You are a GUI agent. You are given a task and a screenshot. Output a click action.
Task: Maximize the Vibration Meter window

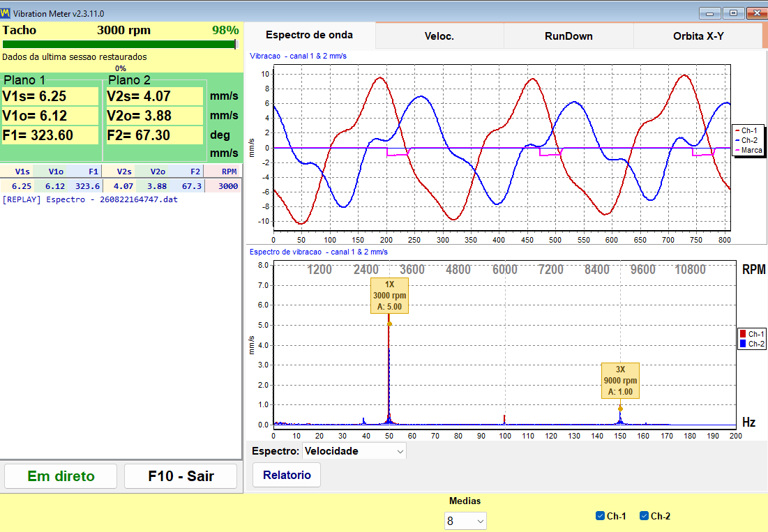coord(733,13)
